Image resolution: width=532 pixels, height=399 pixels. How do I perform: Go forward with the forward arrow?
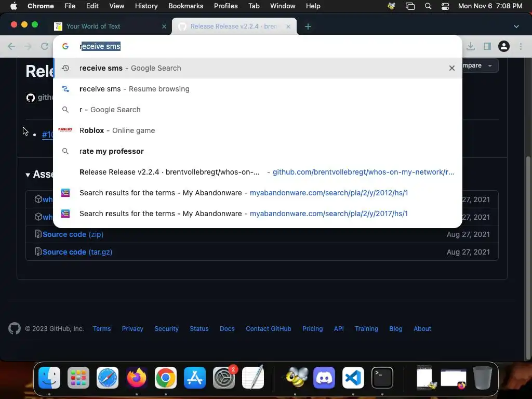[28, 46]
